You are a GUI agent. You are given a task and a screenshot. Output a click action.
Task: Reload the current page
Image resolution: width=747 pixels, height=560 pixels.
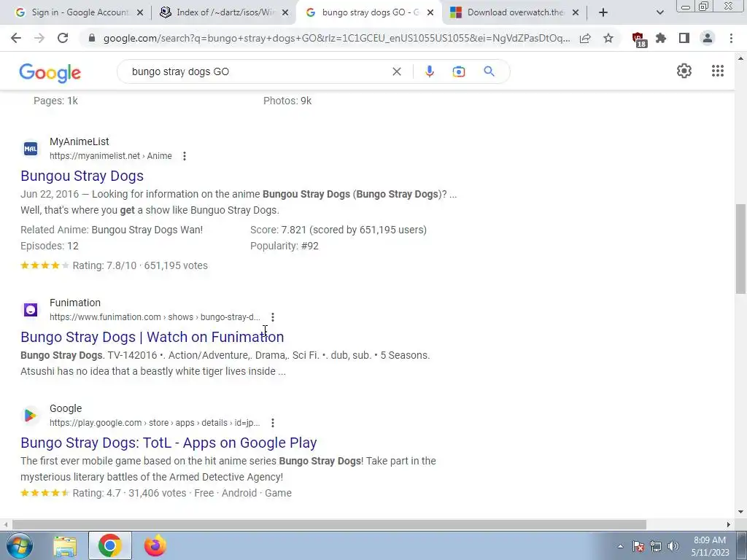(63, 38)
